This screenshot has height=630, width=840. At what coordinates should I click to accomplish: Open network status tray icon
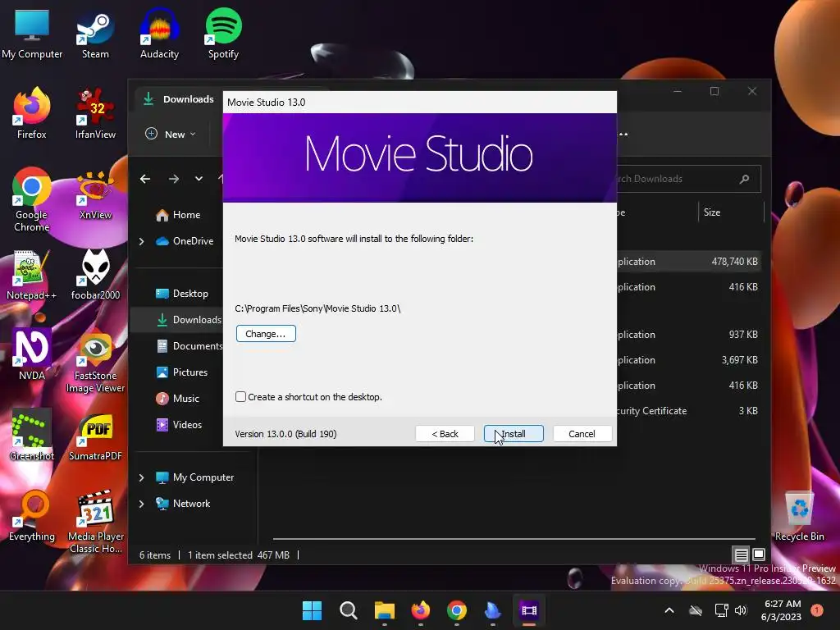click(721, 610)
